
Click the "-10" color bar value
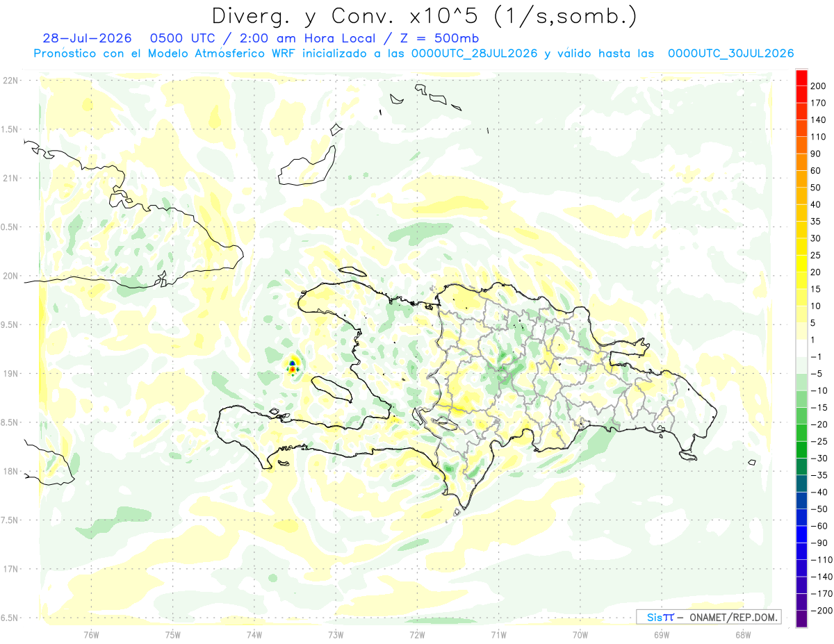click(819, 390)
